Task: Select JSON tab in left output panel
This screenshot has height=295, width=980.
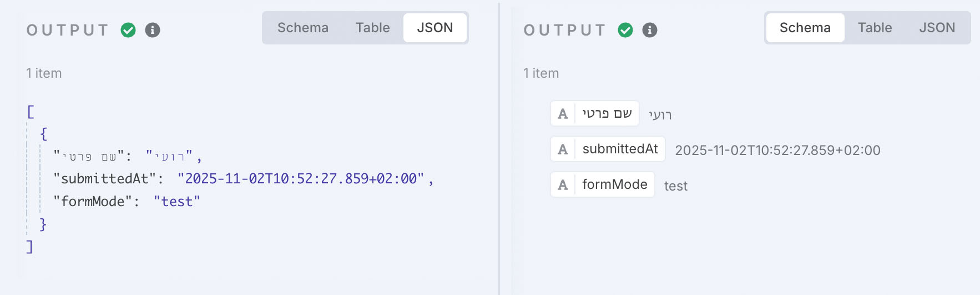Action: coord(435,28)
